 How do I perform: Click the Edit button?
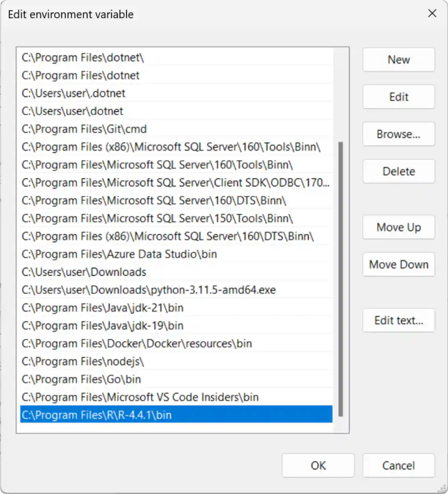coord(398,97)
